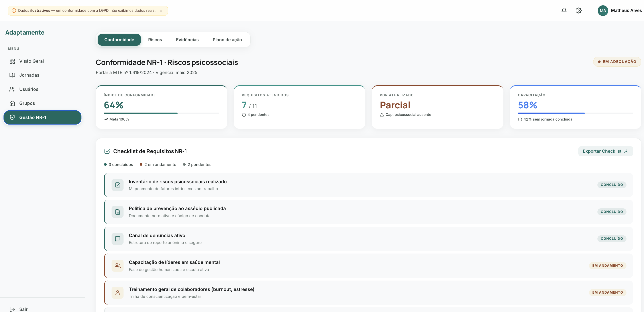The height and width of the screenshot is (312, 644).
Task: Click the Índice de Conformidade progress bar
Action: coord(161,113)
